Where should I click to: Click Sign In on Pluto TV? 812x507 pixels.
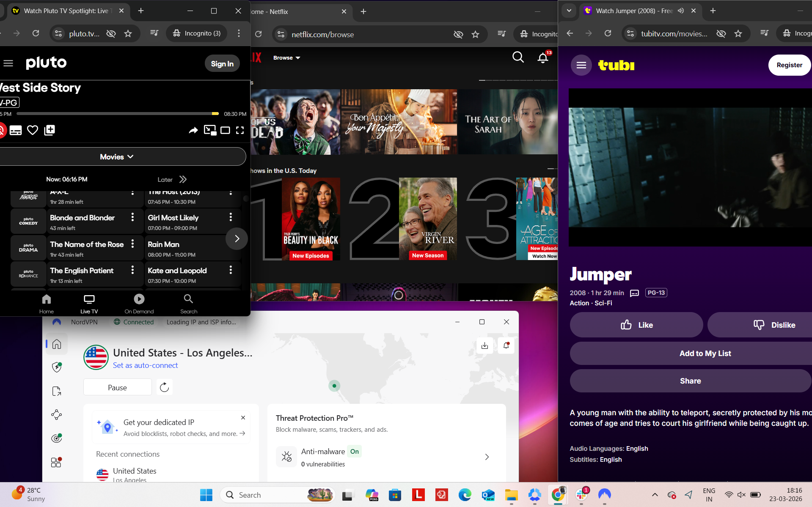[x=222, y=63]
